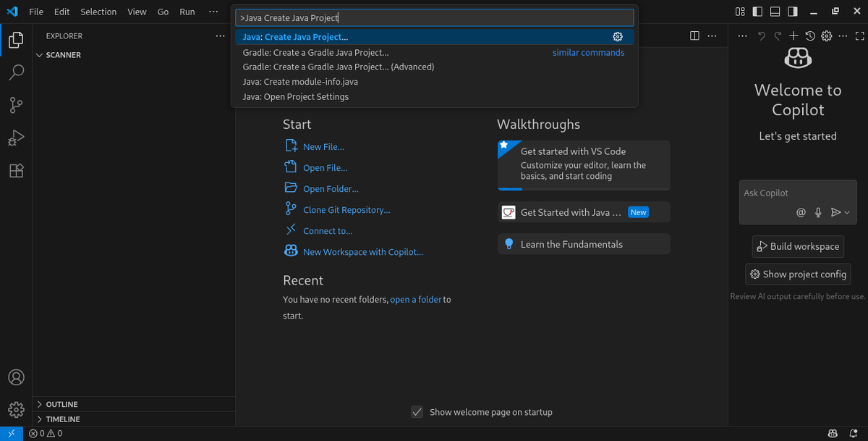This screenshot has height=441, width=868.
Task: Open the Go menu
Action: pos(163,12)
